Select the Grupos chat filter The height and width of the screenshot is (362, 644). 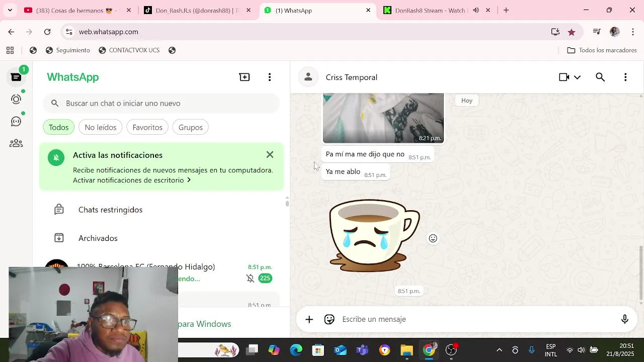click(191, 127)
